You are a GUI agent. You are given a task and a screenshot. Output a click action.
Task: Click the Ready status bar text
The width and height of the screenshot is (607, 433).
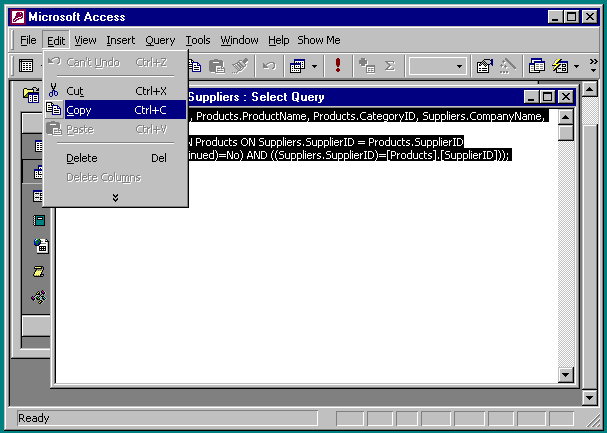click(x=34, y=418)
